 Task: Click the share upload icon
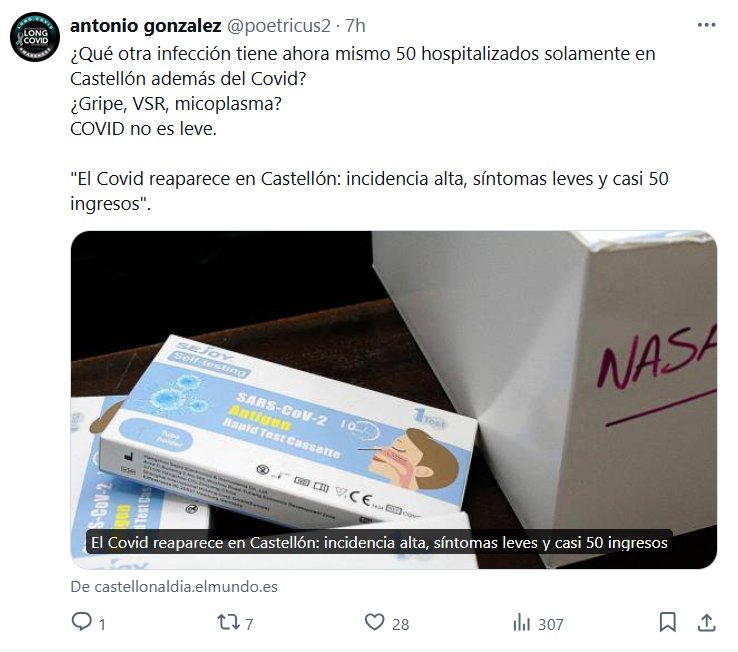(x=706, y=622)
